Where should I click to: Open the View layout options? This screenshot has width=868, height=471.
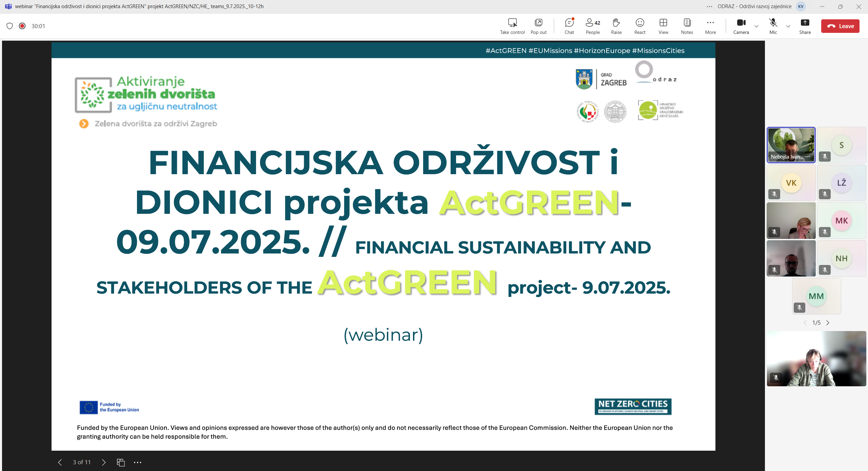663,26
